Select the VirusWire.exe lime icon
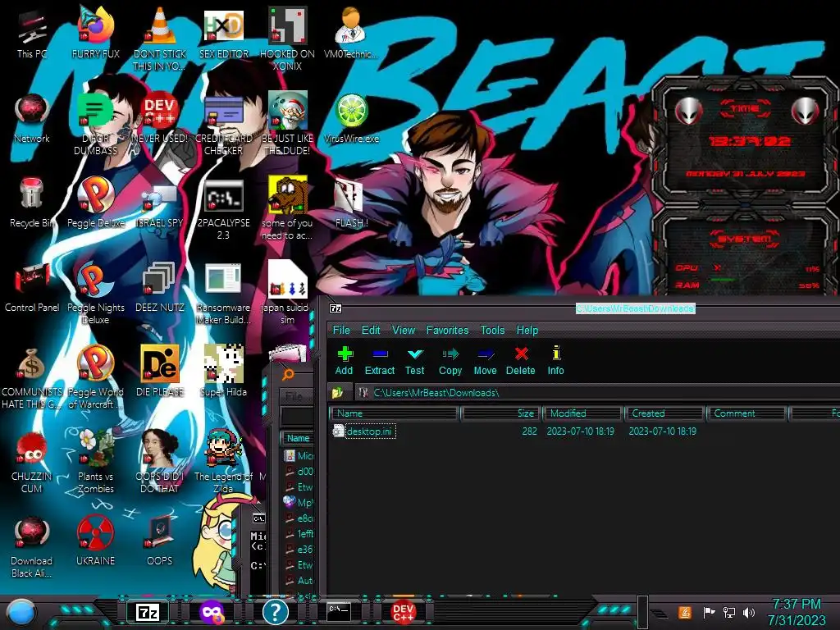Image resolution: width=840 pixels, height=630 pixels. coord(351,118)
